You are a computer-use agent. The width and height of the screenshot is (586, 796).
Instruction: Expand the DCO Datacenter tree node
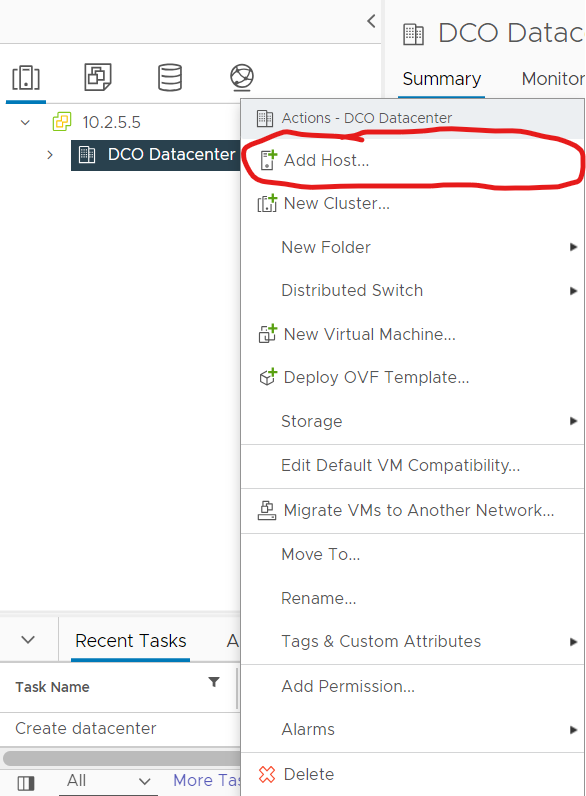tap(50, 155)
